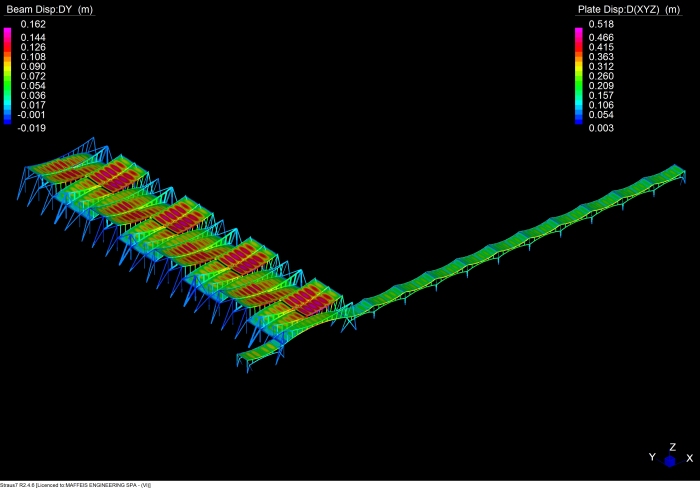The width and height of the screenshot is (700, 489).
Task: Click the 0.518 maximum plate displacement value
Action: pos(602,23)
